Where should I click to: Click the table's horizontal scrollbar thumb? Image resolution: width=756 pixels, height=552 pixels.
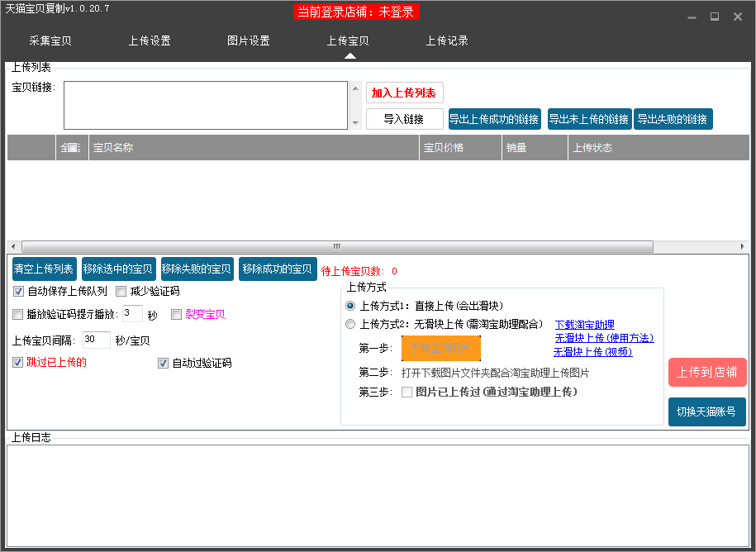[336, 247]
